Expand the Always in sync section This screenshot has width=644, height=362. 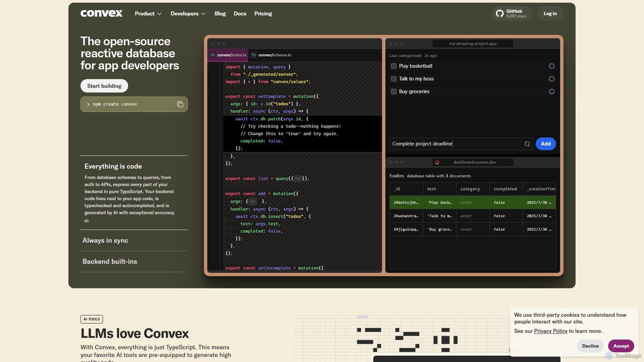(134, 240)
